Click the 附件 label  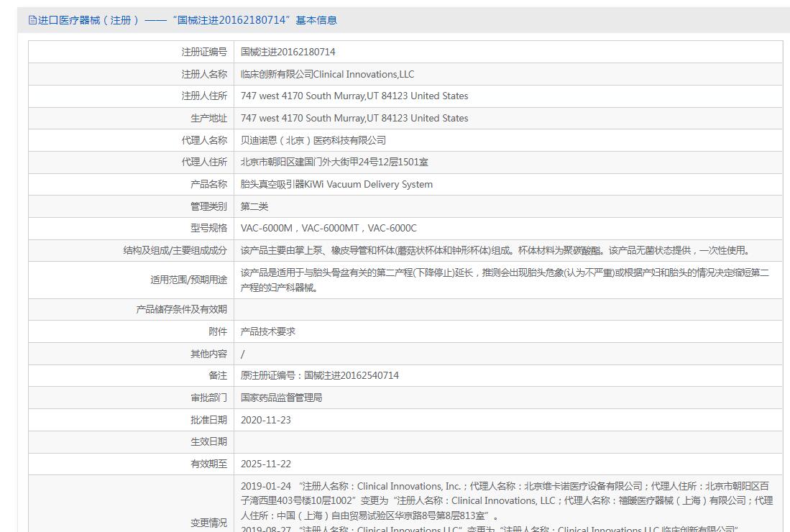tap(218, 331)
